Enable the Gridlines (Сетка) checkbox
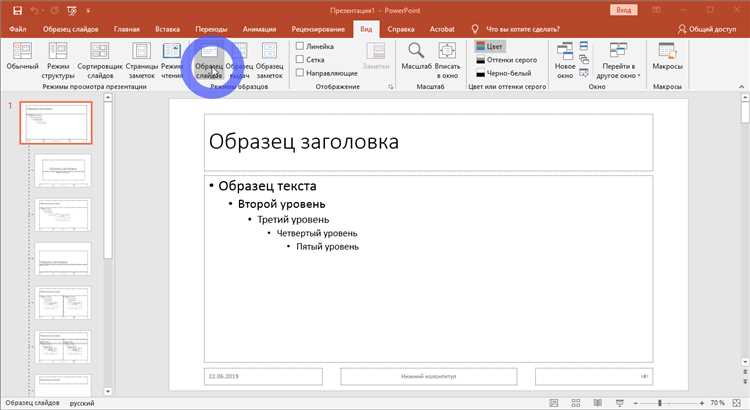750x410 pixels. click(x=301, y=59)
